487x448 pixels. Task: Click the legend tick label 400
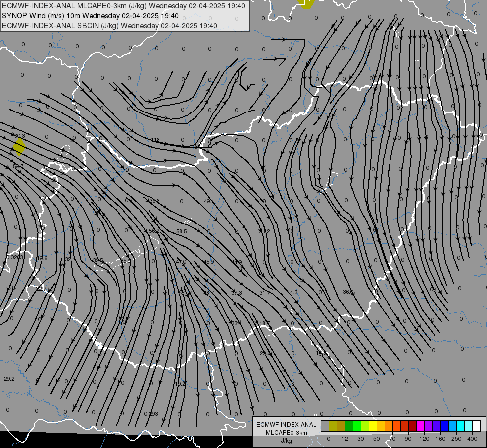click(x=472, y=439)
